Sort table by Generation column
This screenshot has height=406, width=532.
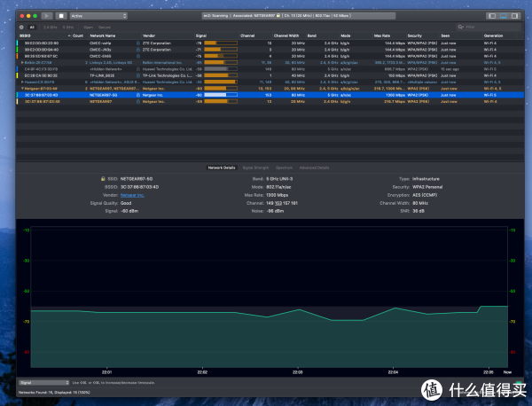pyautogui.click(x=493, y=35)
